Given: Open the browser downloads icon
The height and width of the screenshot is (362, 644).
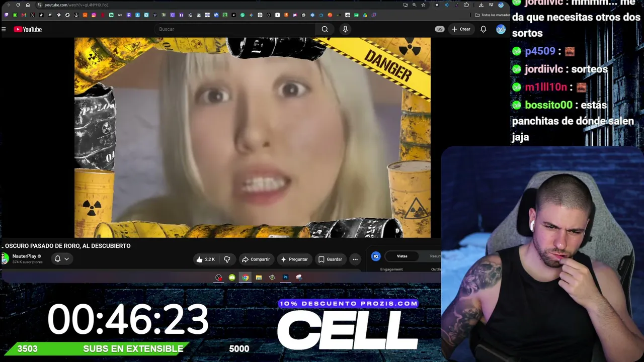Looking at the screenshot, I should tap(481, 5).
